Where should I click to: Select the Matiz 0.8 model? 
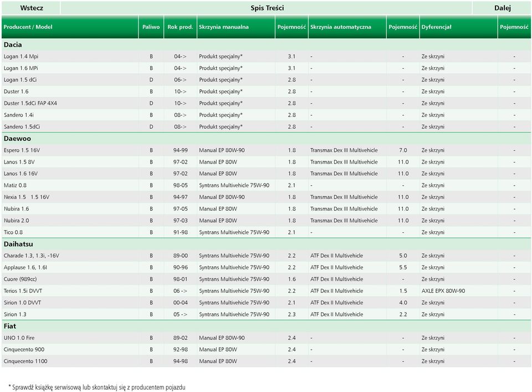(x=15, y=185)
